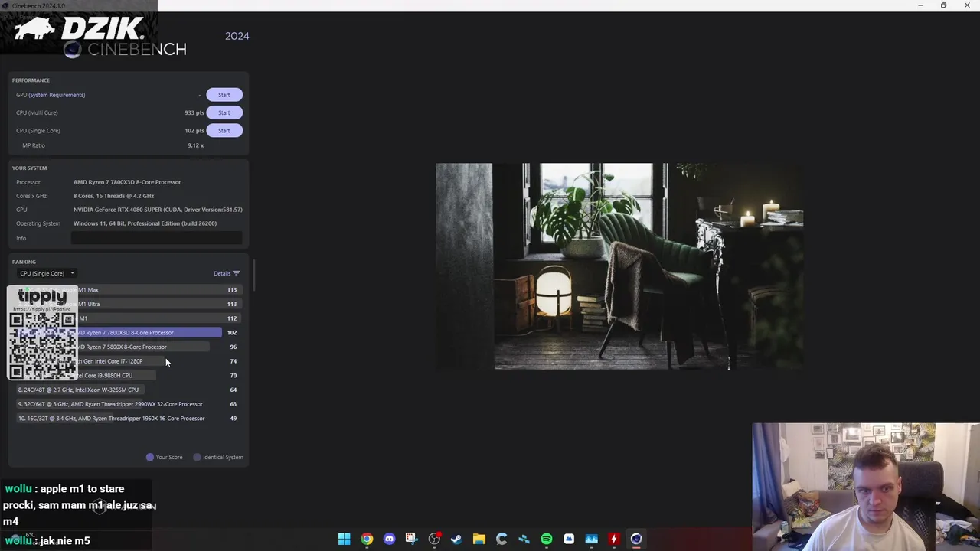Toggle the ranking Details filter
The image size is (980, 551).
click(227, 273)
